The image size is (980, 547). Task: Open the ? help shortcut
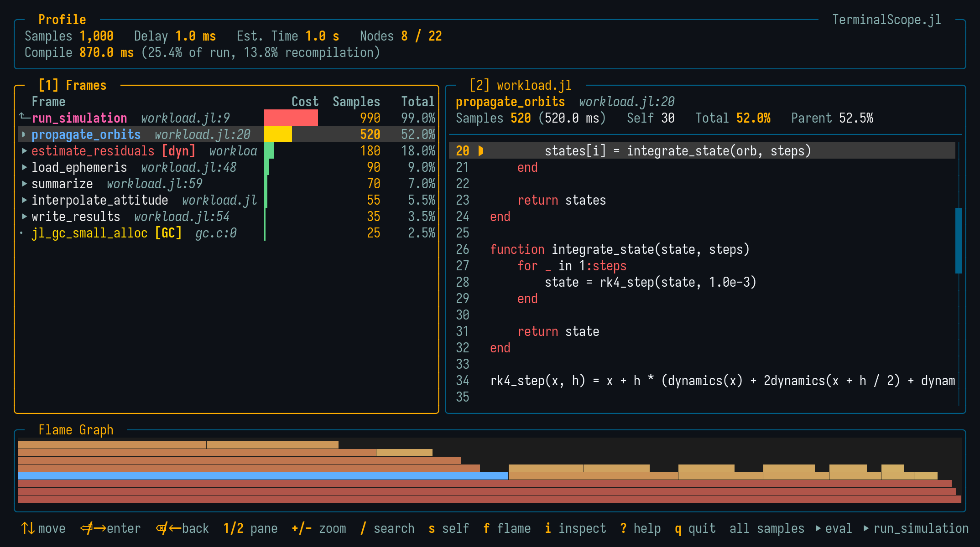click(640, 528)
